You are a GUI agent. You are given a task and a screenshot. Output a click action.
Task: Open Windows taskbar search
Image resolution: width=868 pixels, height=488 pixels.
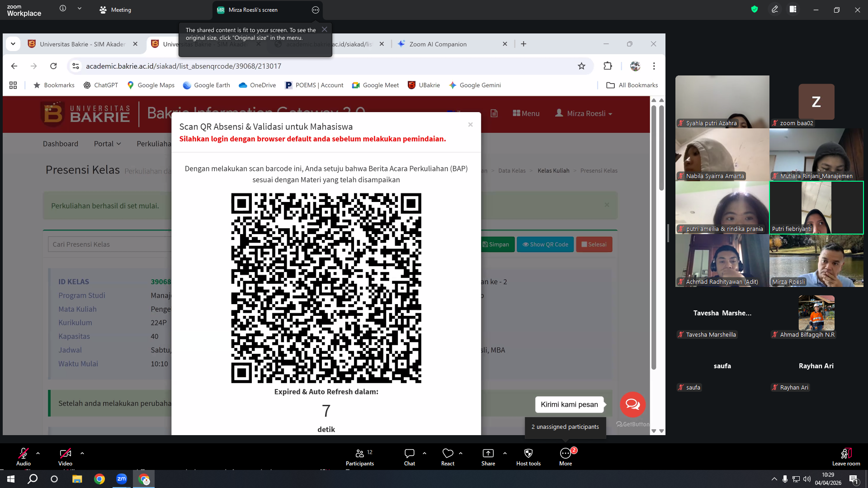[33, 479]
